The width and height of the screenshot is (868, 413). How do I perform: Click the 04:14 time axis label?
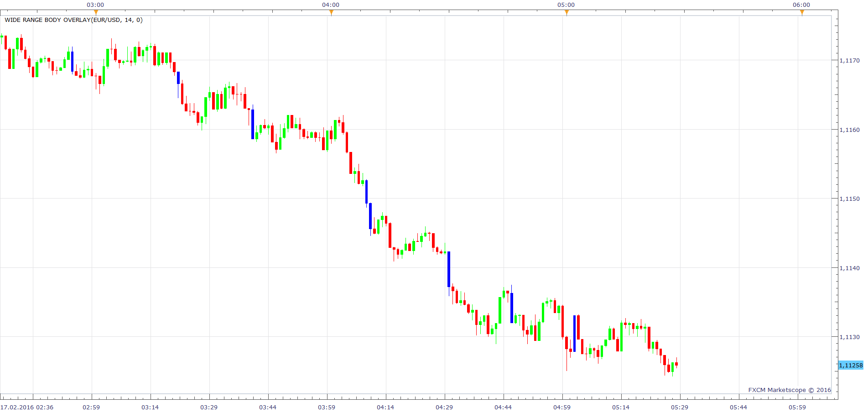tap(385, 407)
